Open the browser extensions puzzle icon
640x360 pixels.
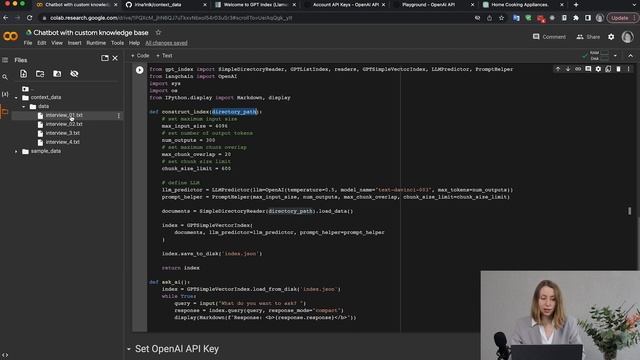(576, 18)
